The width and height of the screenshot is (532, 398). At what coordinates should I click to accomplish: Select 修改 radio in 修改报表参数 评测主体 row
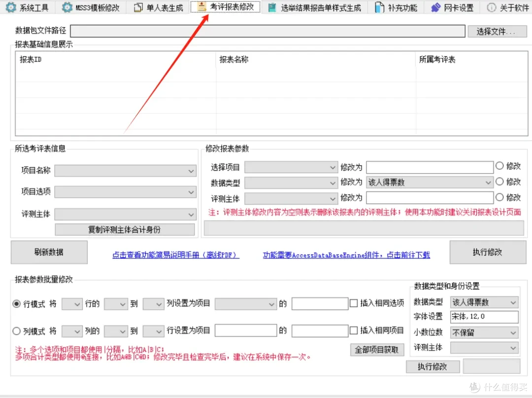pyautogui.click(x=499, y=197)
